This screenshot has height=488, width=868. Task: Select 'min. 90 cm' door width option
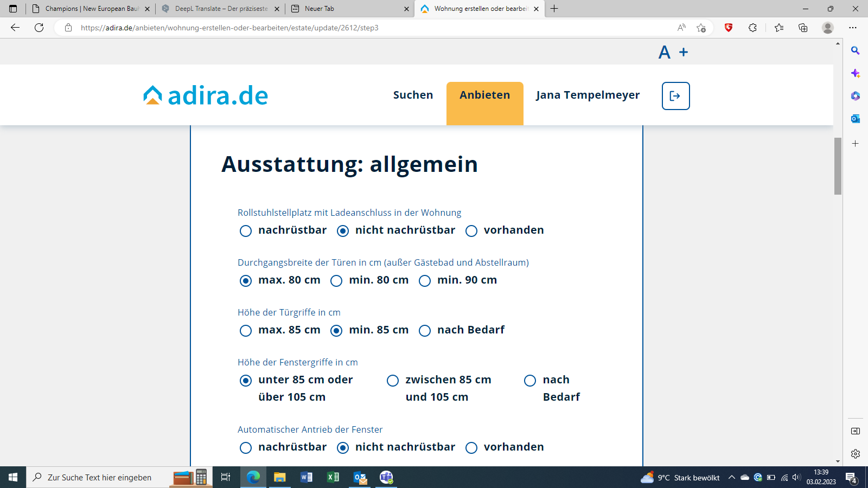pyautogui.click(x=425, y=281)
